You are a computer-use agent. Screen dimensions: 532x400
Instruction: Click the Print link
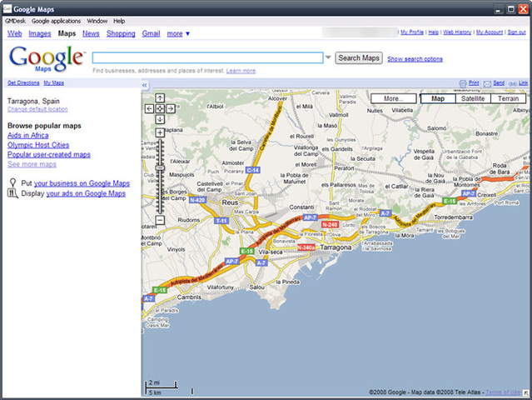(474, 82)
